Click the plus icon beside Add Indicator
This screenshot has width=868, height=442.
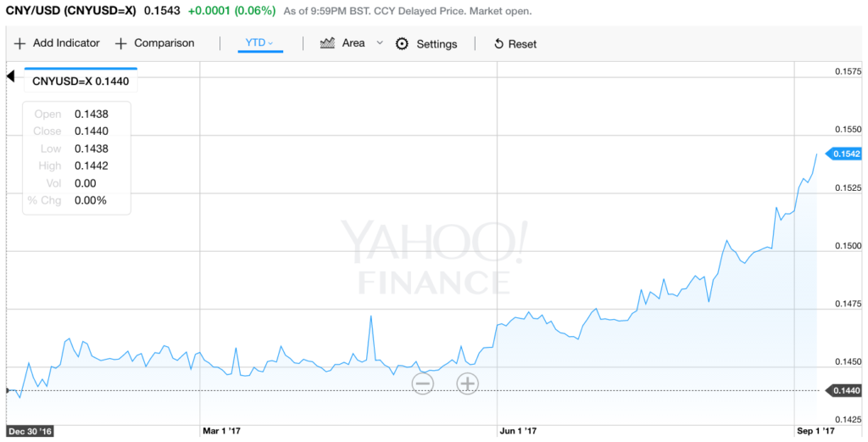[19, 44]
